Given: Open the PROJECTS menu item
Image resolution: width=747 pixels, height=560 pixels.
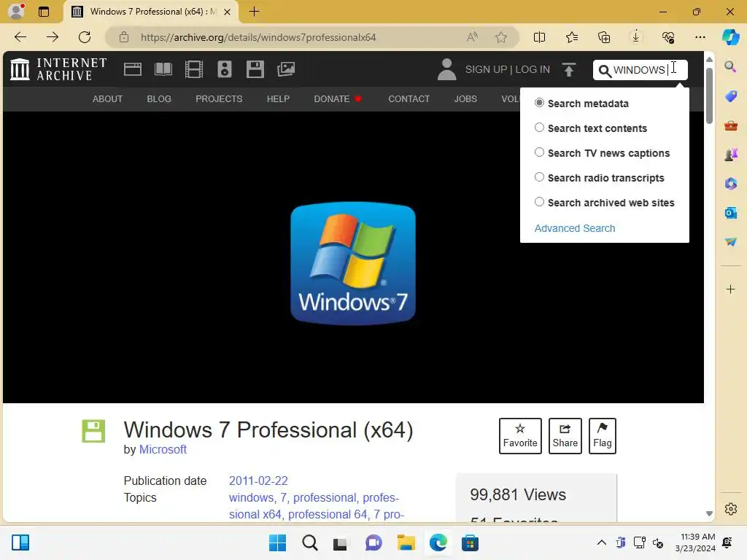Looking at the screenshot, I should click(x=219, y=99).
